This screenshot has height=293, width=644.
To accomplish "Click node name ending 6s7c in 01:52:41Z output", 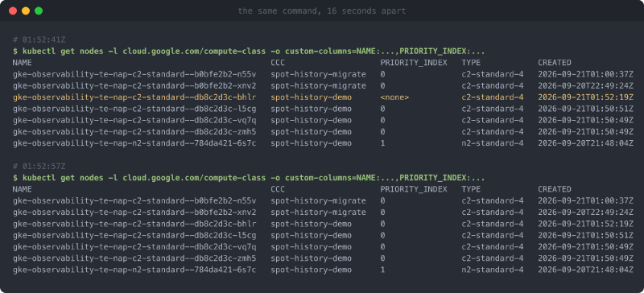I will tap(134, 143).
